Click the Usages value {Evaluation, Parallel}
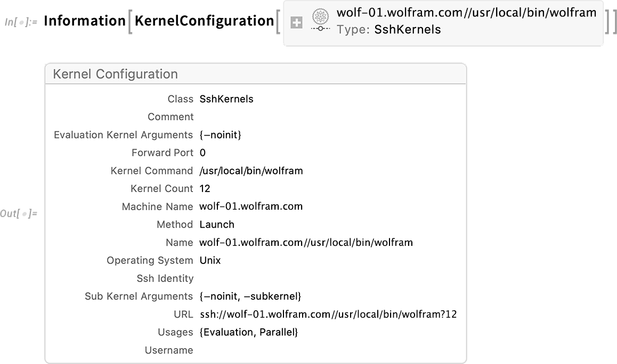Image resolution: width=617 pixels, height=364 pixels. tap(249, 332)
